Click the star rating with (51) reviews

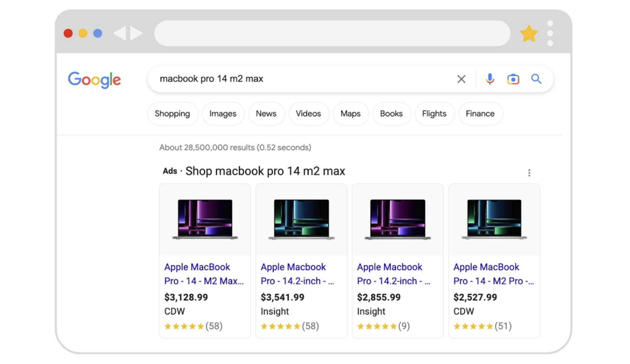point(483,326)
